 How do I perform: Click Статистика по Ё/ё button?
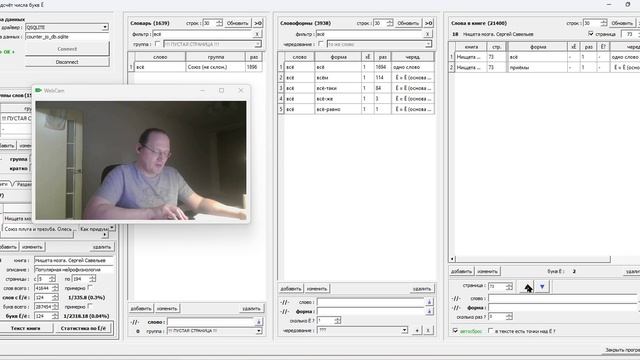(83, 328)
